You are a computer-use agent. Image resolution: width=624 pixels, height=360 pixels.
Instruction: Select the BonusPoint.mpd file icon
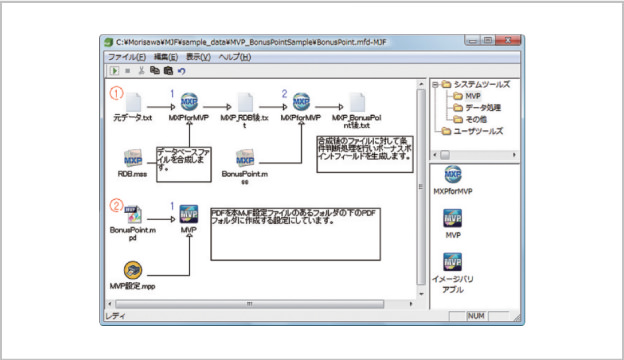tap(133, 215)
